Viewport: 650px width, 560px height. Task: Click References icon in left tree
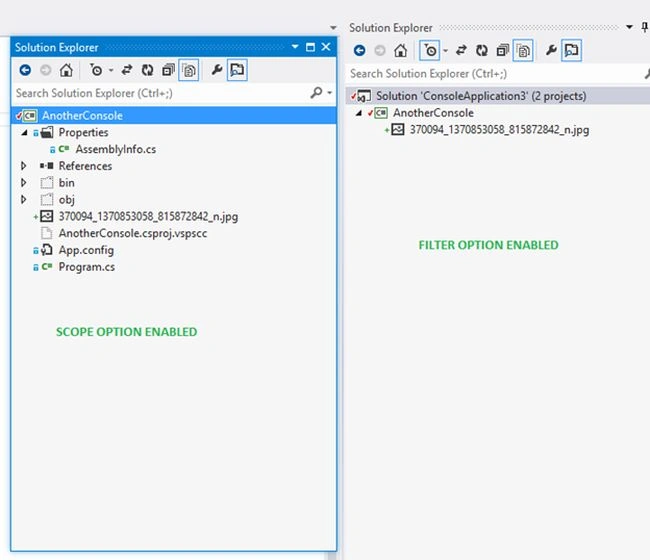(46, 166)
